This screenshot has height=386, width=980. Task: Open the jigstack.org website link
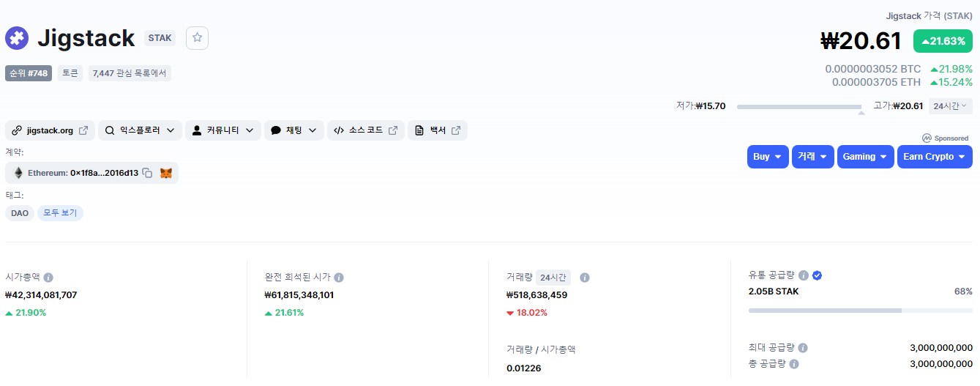click(50, 130)
